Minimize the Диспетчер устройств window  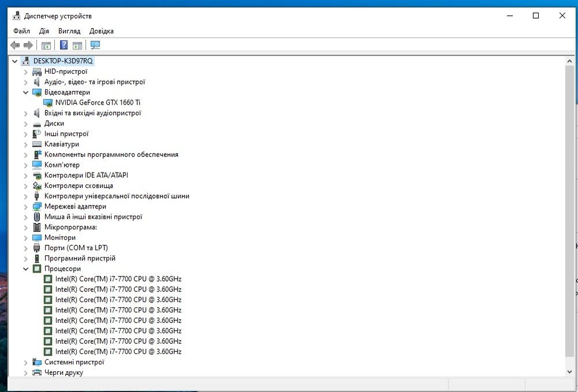click(x=510, y=16)
